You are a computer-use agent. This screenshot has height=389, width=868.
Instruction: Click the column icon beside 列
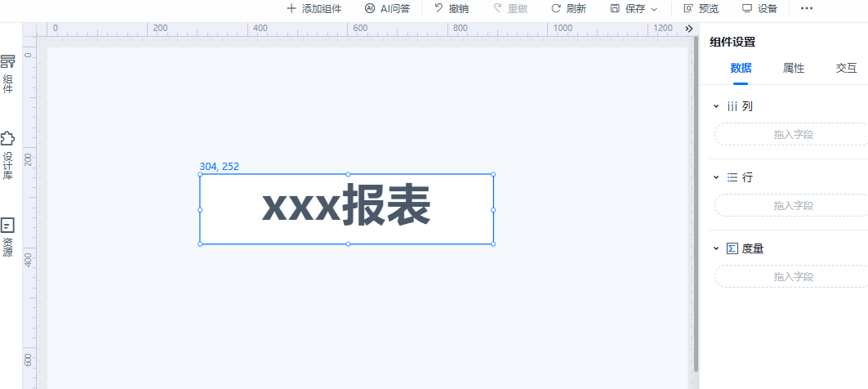click(732, 106)
